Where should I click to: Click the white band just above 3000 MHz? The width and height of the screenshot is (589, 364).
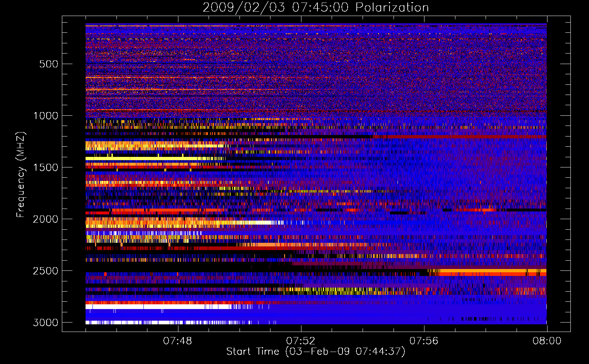[x=158, y=307]
